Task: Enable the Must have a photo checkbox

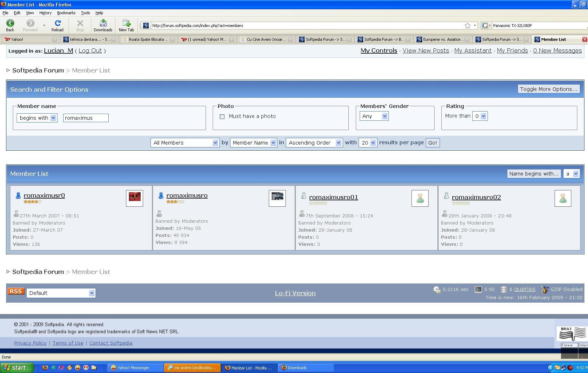Action: click(x=222, y=117)
